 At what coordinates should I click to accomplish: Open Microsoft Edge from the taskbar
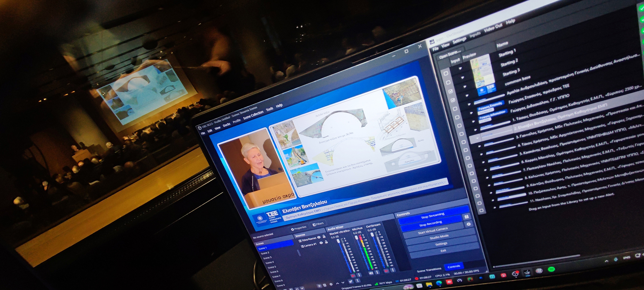[x=439, y=283]
